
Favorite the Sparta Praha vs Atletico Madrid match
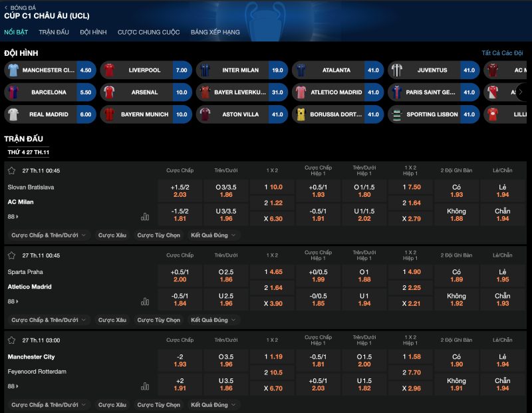(11, 255)
